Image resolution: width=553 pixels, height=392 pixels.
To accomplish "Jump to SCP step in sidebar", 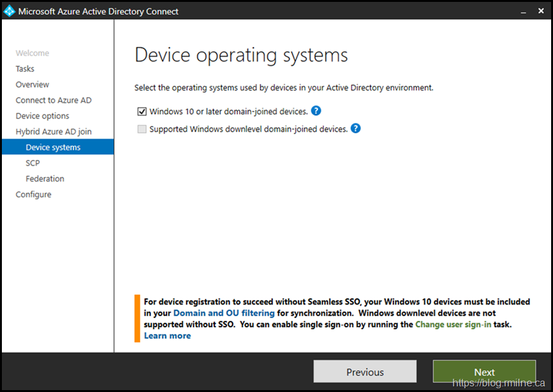I will (x=33, y=163).
